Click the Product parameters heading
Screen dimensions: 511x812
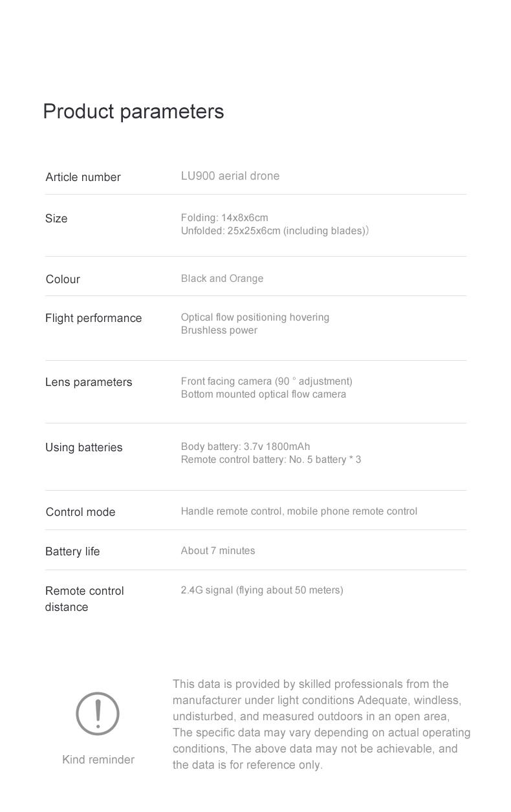point(133,111)
